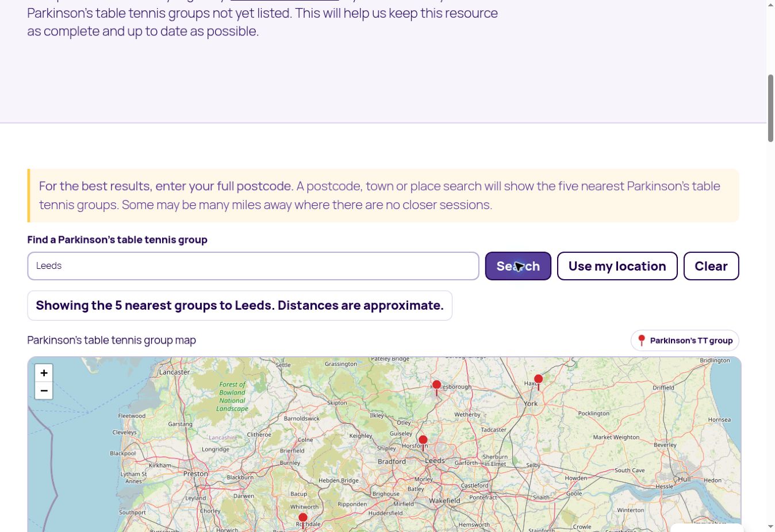Focus the group search box containing Leeds
Screen dimensions: 775x532
point(253,266)
